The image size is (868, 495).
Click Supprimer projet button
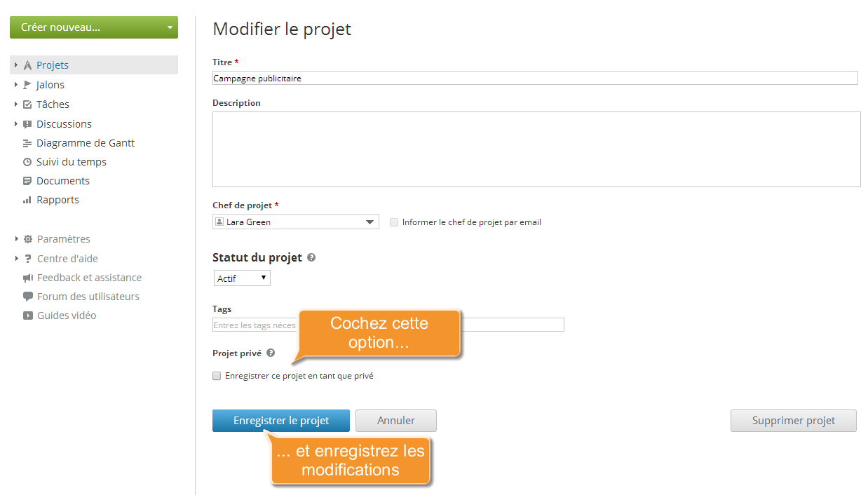pos(794,421)
